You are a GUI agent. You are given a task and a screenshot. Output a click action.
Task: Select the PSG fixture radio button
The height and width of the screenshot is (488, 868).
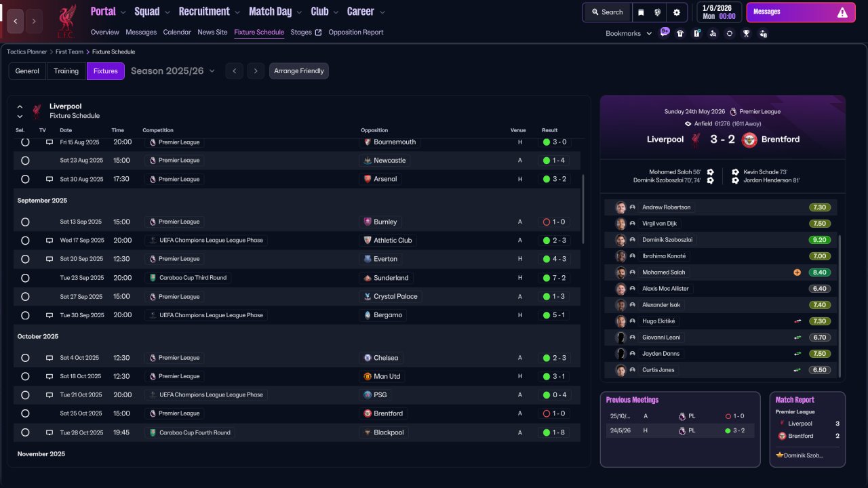(x=25, y=394)
